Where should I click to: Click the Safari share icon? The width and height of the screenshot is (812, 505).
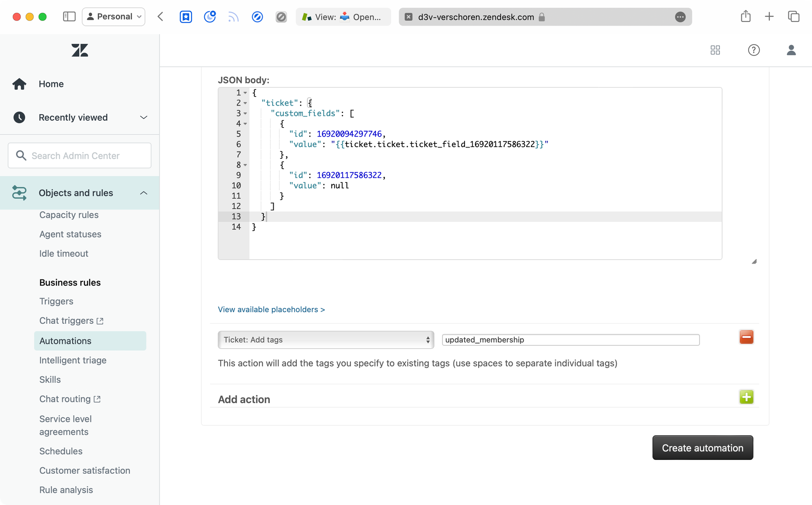pos(745,17)
